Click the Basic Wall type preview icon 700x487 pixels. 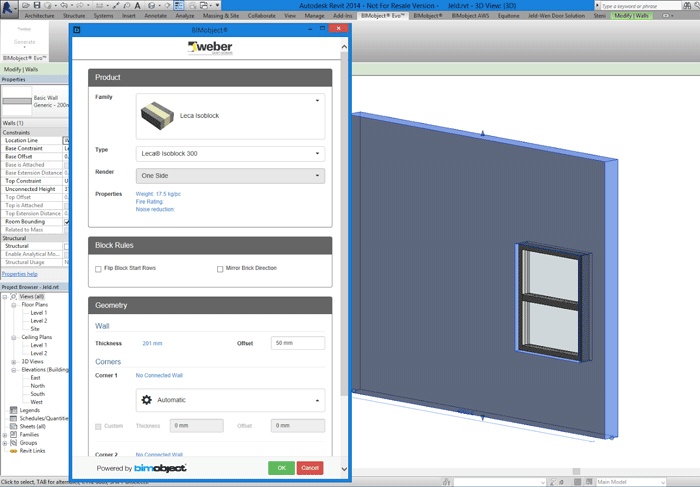[17, 100]
